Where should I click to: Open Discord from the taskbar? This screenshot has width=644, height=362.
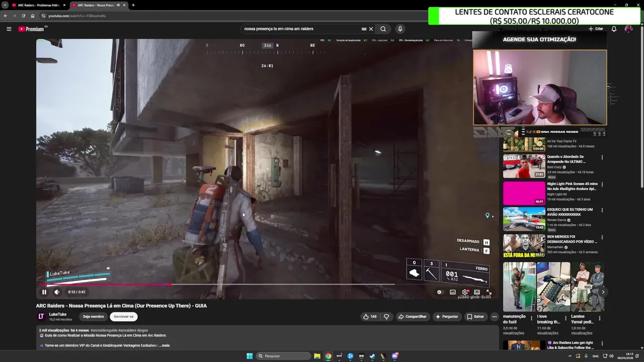pos(394,356)
